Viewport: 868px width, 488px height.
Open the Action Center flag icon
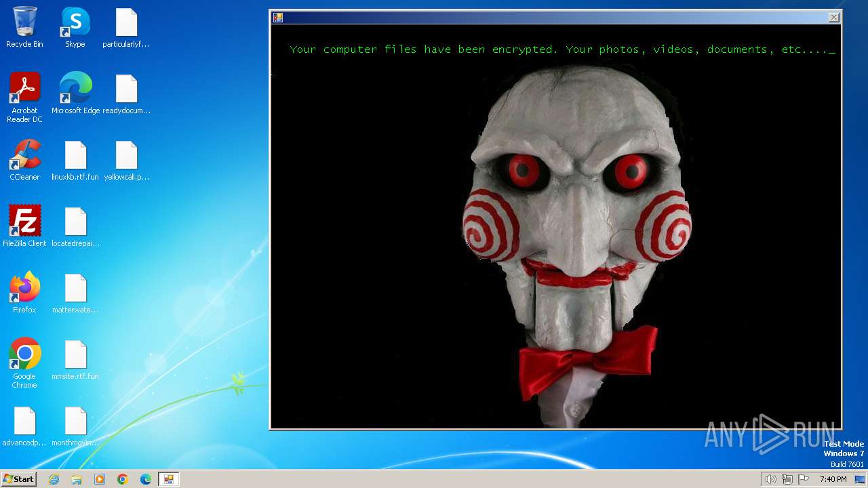804,479
